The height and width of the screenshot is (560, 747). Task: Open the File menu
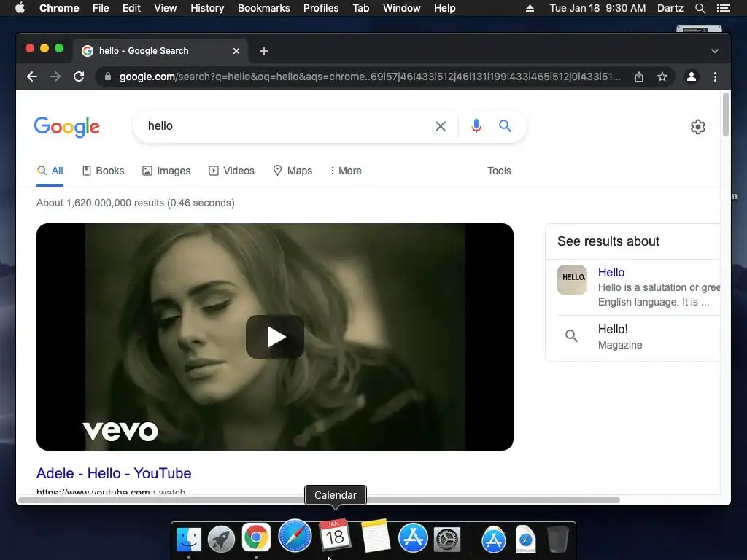tap(101, 8)
